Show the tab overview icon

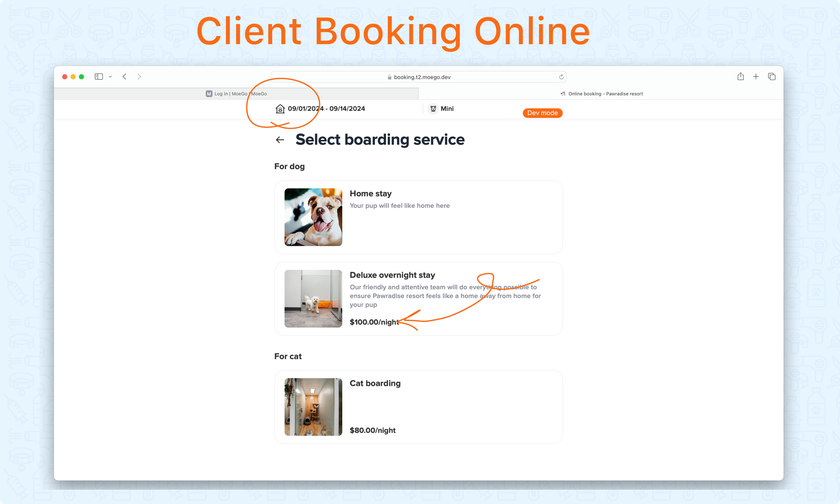[x=772, y=76]
